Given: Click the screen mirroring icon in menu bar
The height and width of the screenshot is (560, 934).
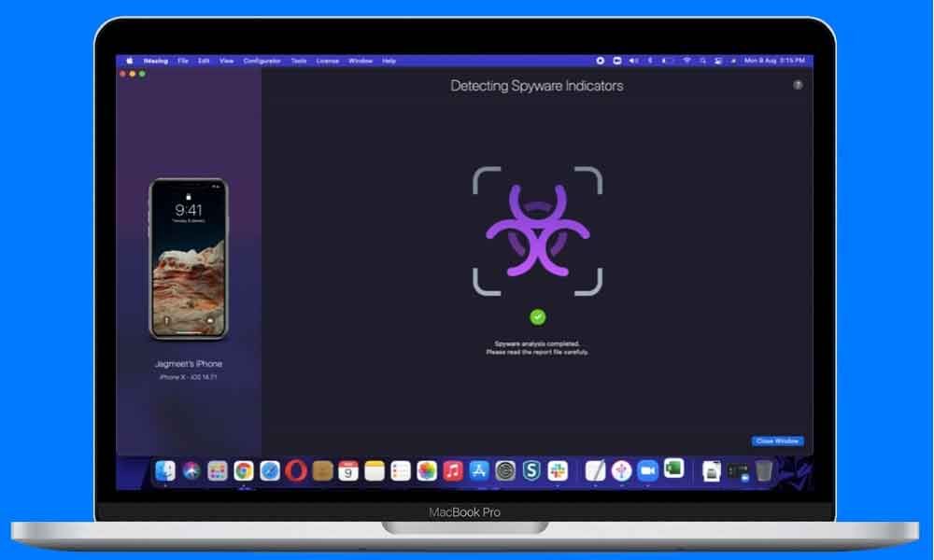Looking at the screenshot, I should pyautogui.click(x=617, y=61).
